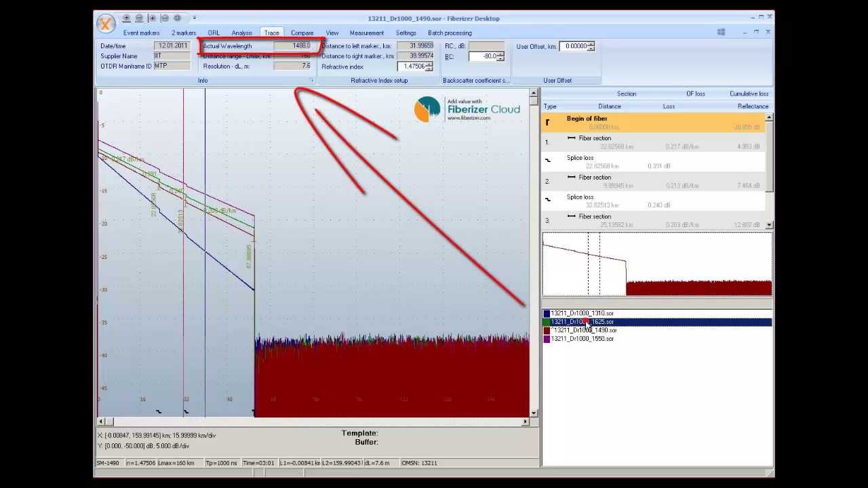Open the Batch processing tab
The height and width of the screenshot is (488, 868).
(450, 33)
